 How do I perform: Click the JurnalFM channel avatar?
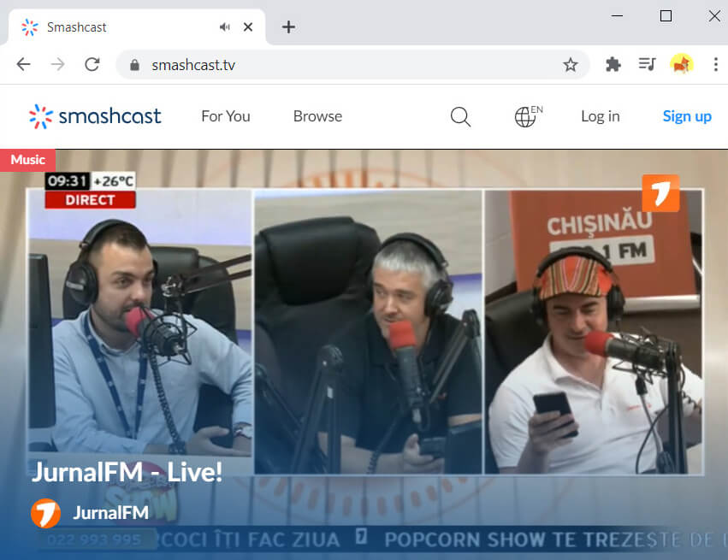coord(45,513)
